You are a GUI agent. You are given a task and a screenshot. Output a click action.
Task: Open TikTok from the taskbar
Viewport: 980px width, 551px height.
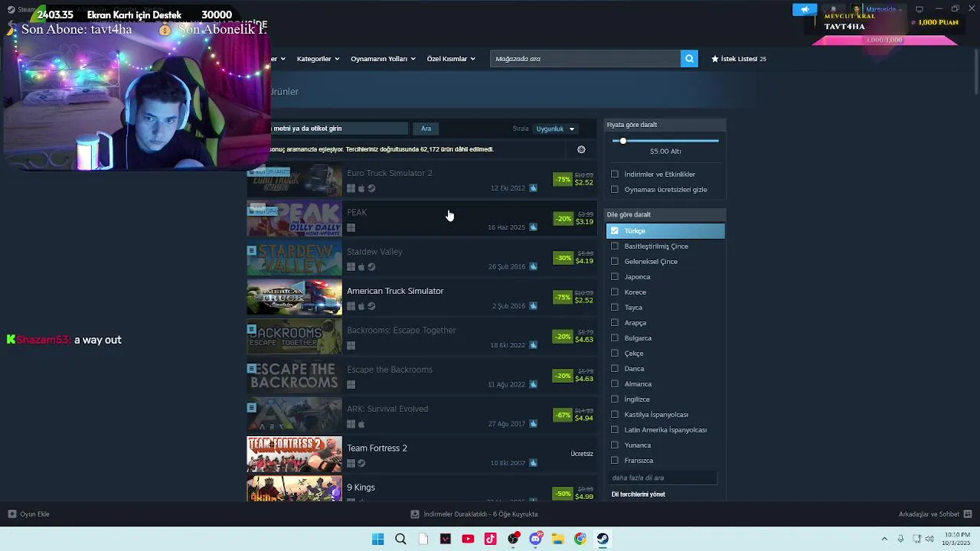[x=491, y=539]
